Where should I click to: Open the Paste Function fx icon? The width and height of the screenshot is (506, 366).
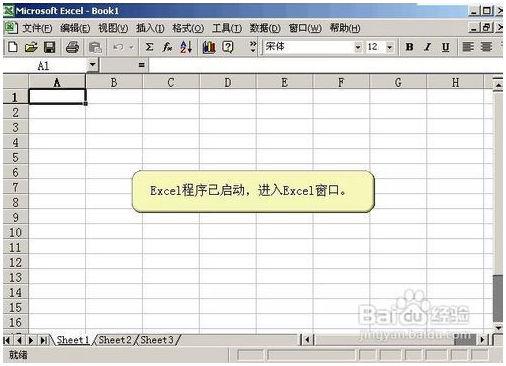coord(167,47)
